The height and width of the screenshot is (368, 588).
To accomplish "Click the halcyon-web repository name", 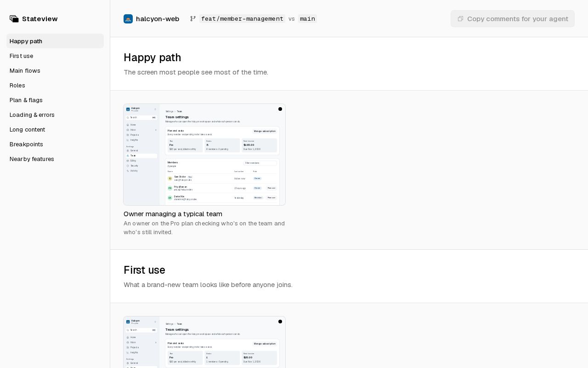I will [x=158, y=19].
